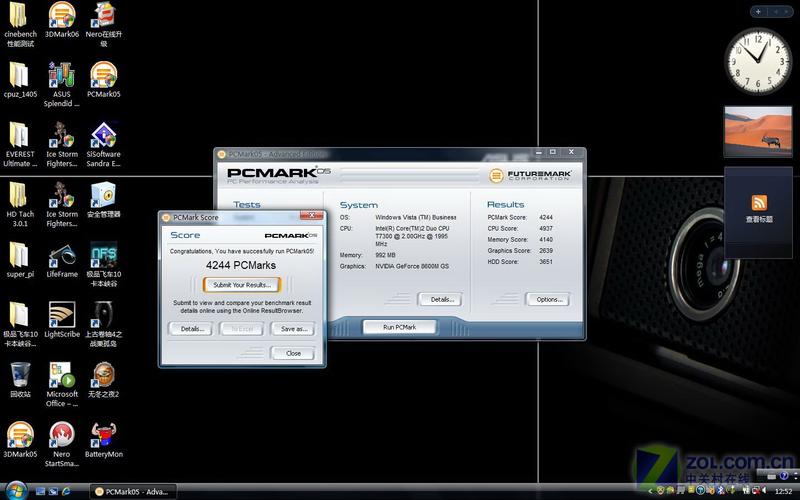Screen dimensions: 800x500
Task: Open the HD Tach 3.0.1 folder
Action: click(x=19, y=205)
